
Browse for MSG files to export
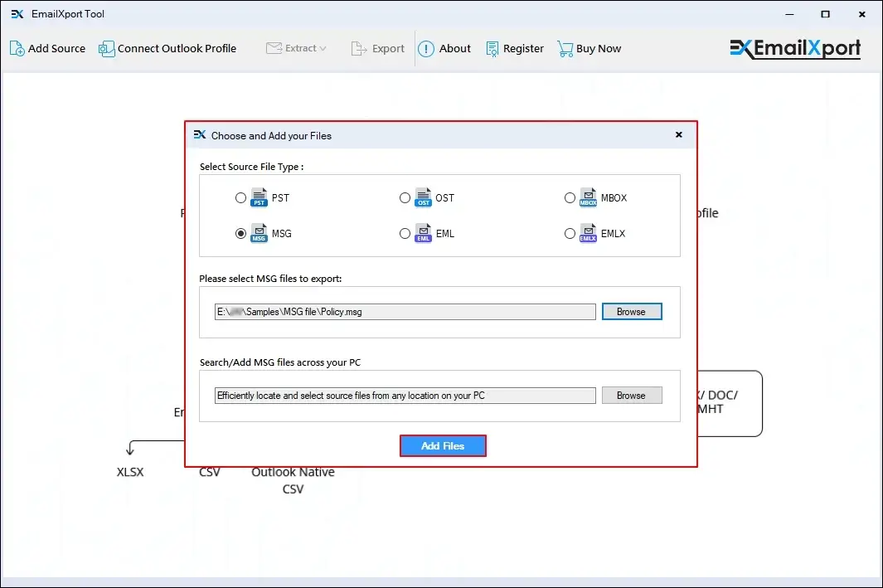click(x=632, y=311)
